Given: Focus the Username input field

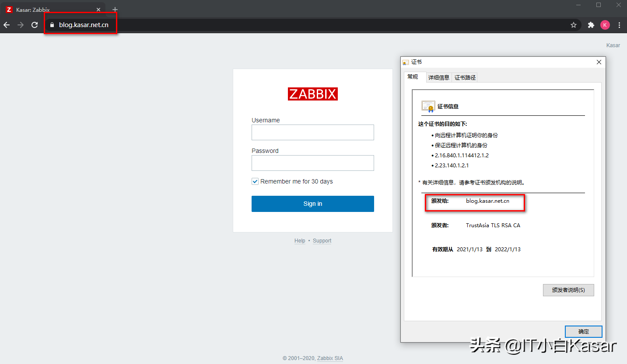Looking at the screenshot, I should (x=312, y=132).
